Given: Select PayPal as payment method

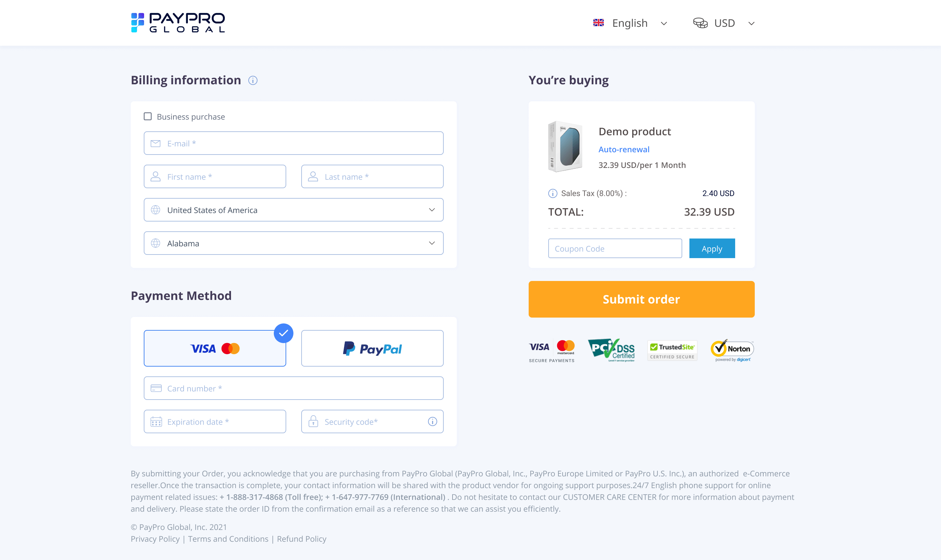Looking at the screenshot, I should click(372, 348).
